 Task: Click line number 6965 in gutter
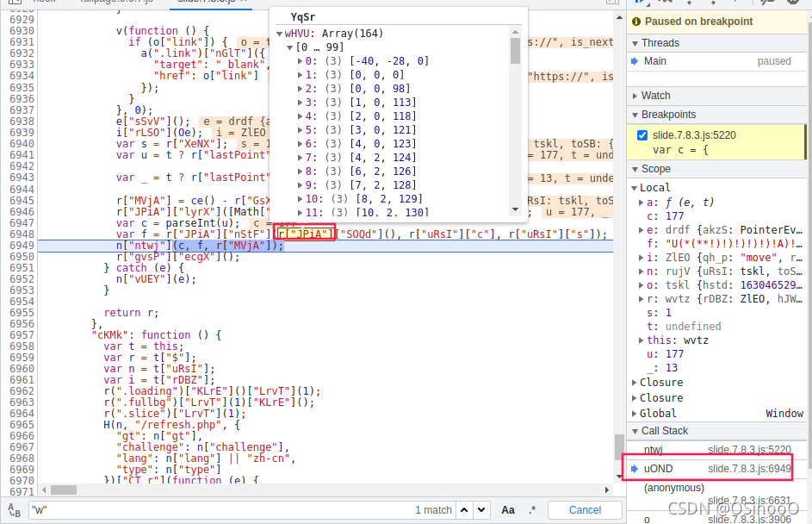pos(22,425)
